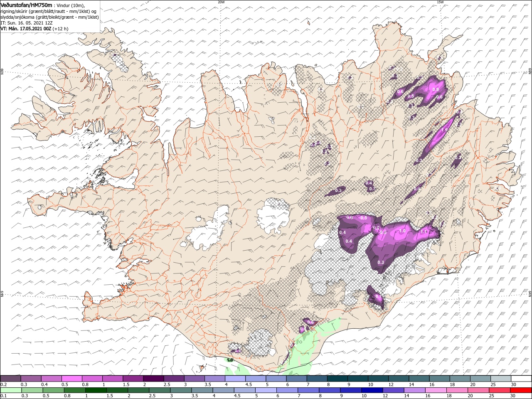The height and width of the screenshot is (399, 532).
Task: Select lavender 4 swatch in top legend row
Action: click(x=235, y=379)
